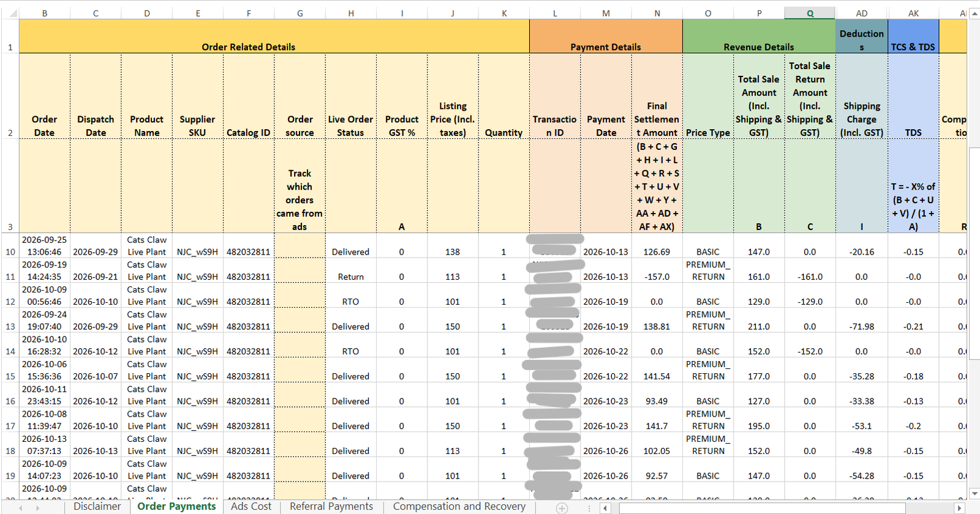
Task: Select the settlement amount cell 141.54
Action: [x=657, y=370]
